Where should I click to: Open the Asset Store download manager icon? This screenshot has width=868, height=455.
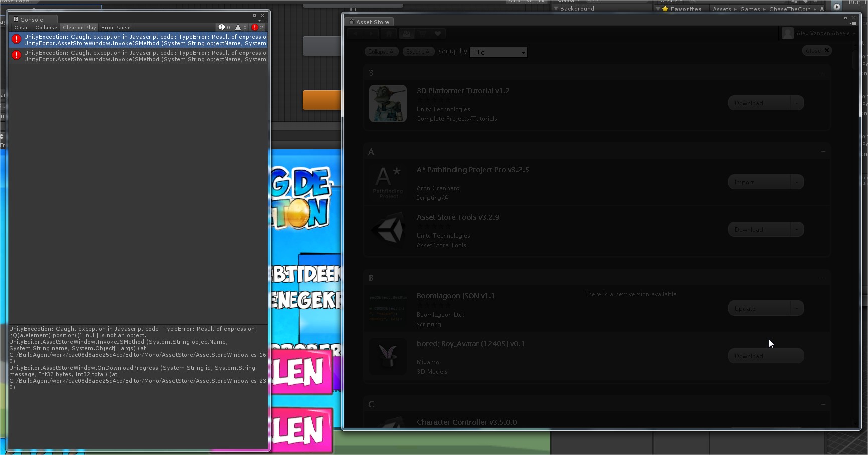406,34
